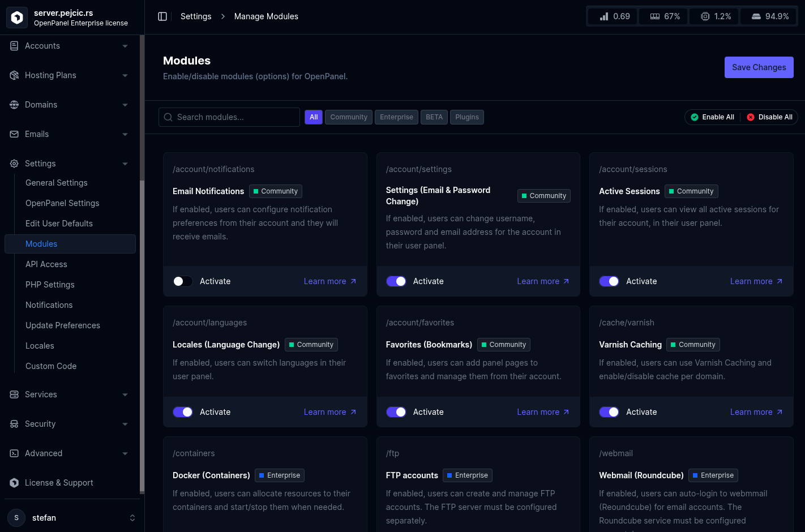The width and height of the screenshot is (805, 532).
Task: Expand the Emails menu chevron
Action: pyautogui.click(x=125, y=134)
